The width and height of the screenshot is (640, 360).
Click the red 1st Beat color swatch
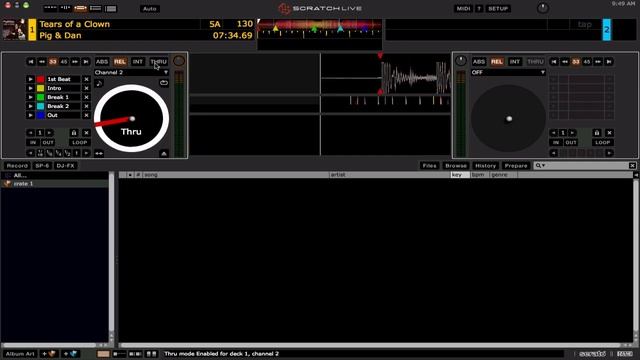tap(40, 79)
